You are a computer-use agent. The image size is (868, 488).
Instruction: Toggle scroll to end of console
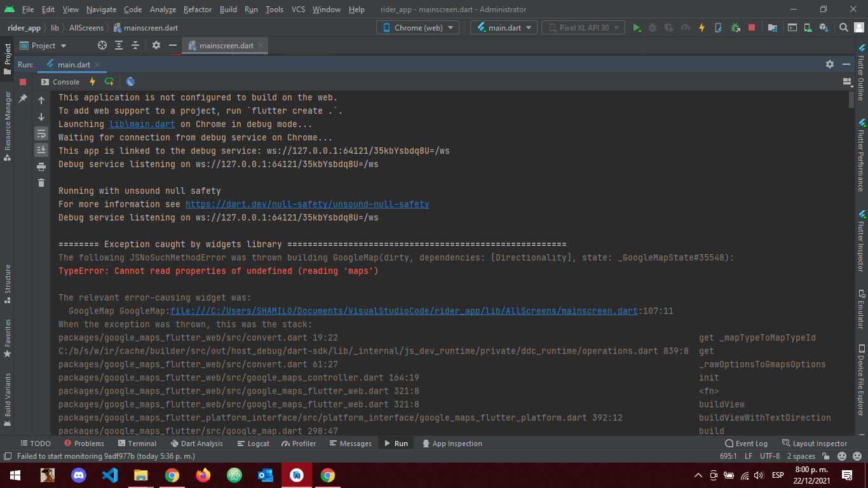41,150
